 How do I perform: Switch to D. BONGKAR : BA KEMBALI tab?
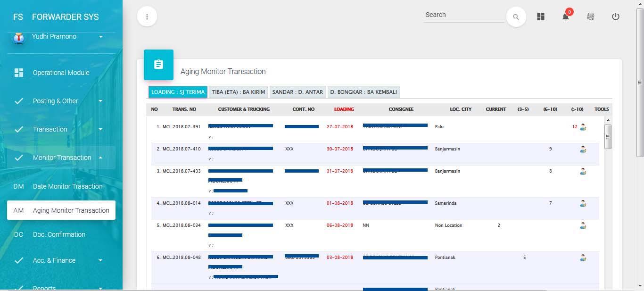363,92
